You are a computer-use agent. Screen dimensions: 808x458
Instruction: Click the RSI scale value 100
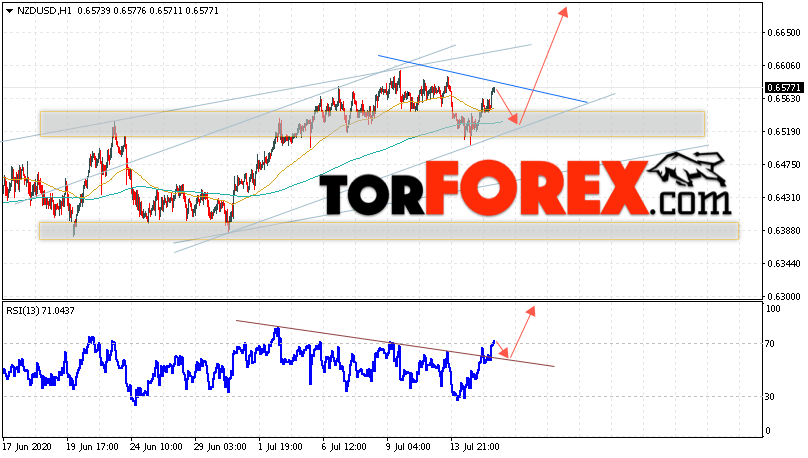(773, 309)
